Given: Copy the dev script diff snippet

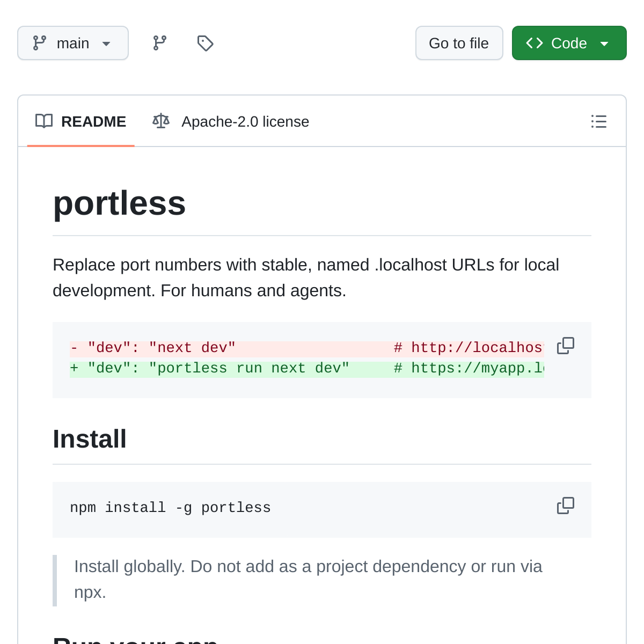Looking at the screenshot, I should coord(565,346).
